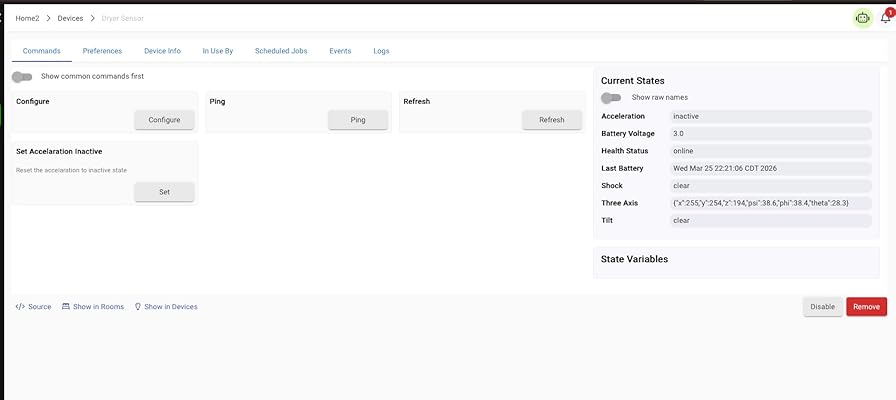
Task: Send the Ping command
Action: click(358, 120)
